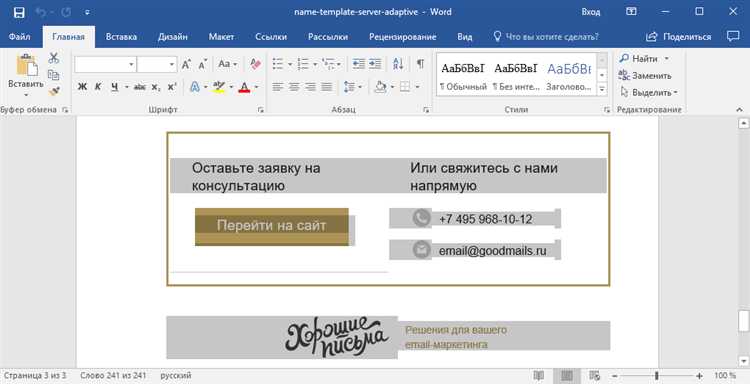750x384 pixels.
Task: Open borders dropdown arrow
Action: 417,87
